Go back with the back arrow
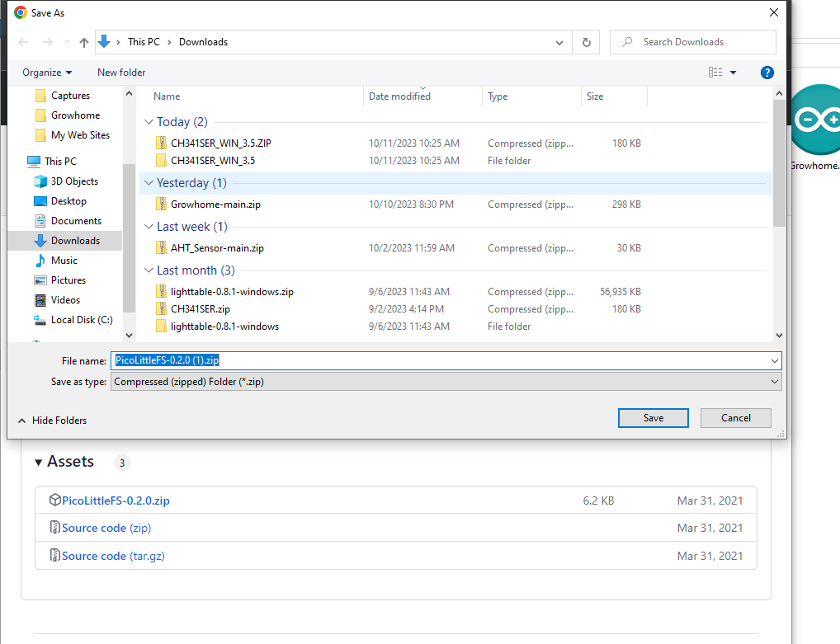Viewport: 840px width, 644px height. coord(23,42)
